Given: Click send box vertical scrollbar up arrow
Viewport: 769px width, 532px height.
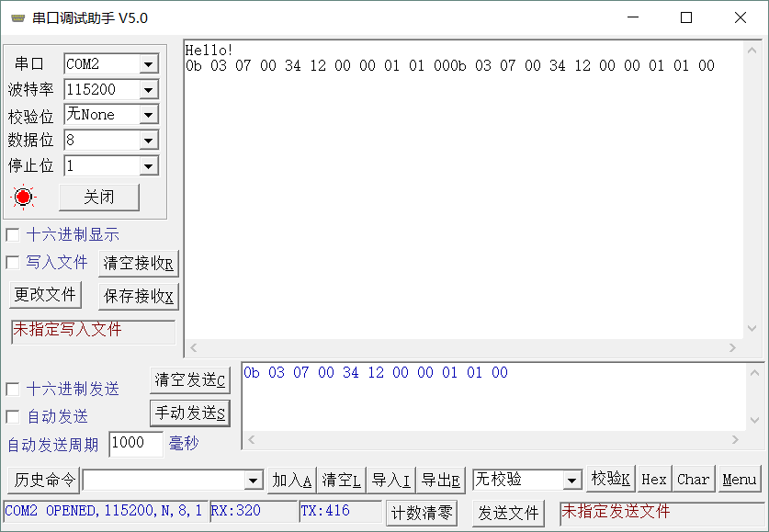Looking at the screenshot, I should click(755, 373).
